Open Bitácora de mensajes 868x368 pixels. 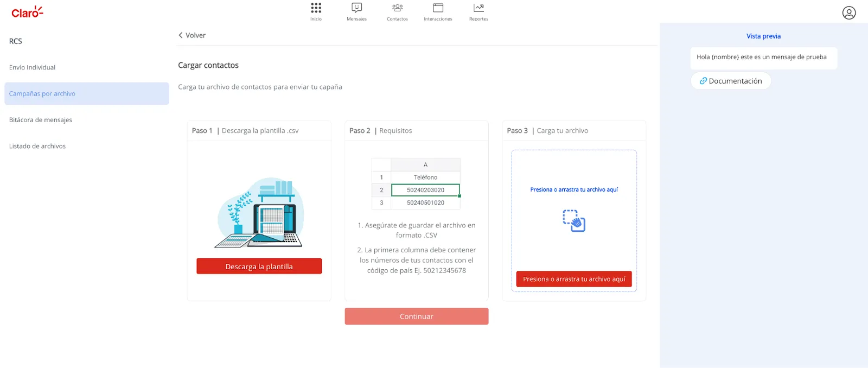click(41, 120)
